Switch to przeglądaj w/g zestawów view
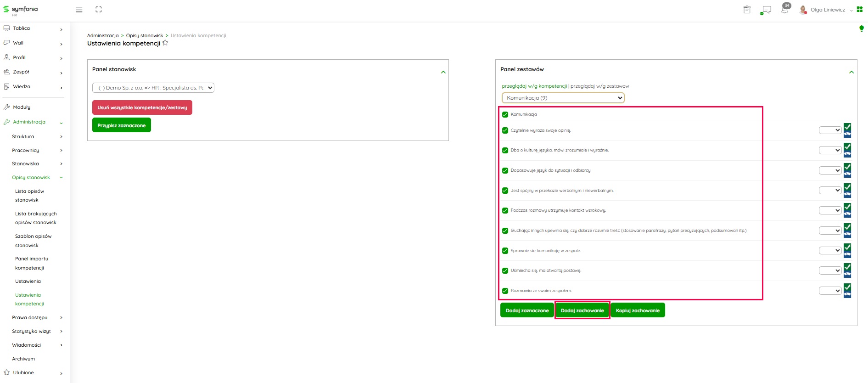 click(x=599, y=86)
